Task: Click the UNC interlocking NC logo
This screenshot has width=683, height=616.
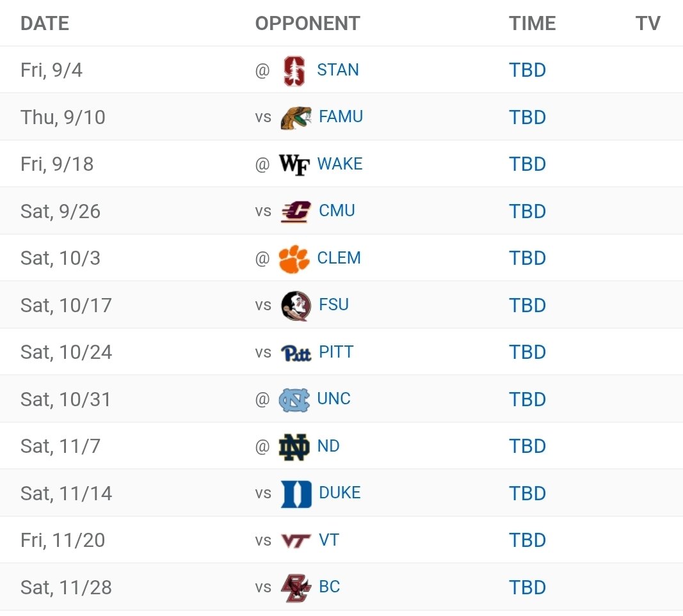Action: [294, 400]
